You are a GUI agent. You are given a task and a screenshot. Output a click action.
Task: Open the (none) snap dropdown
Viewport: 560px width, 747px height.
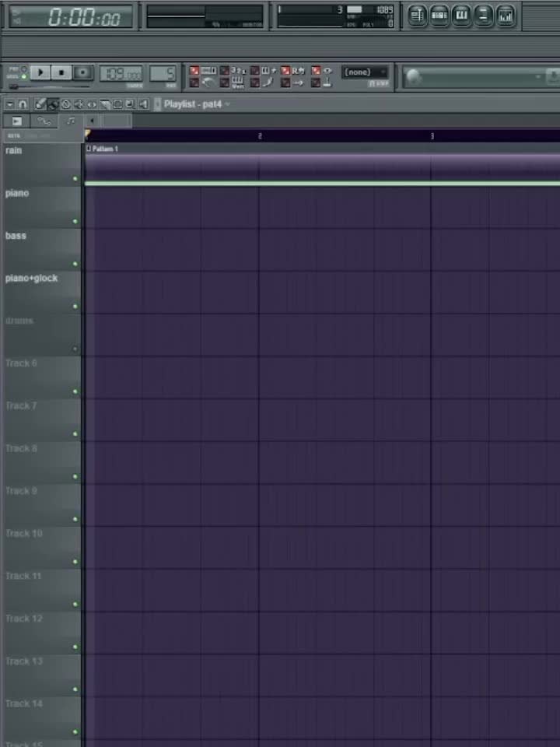coord(365,72)
